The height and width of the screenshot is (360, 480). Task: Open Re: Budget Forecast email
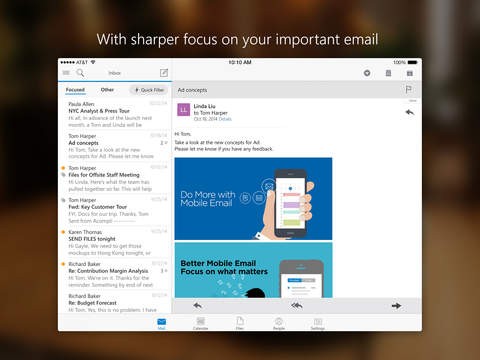click(115, 303)
